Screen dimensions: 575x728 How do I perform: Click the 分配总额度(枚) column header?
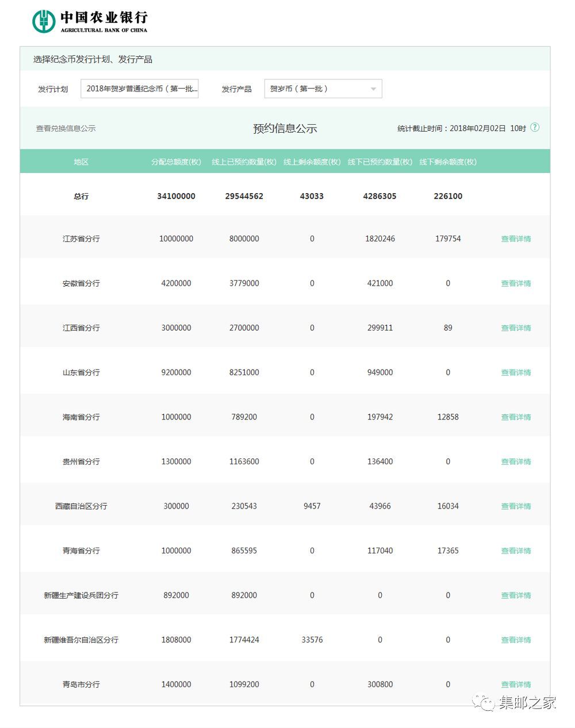tap(176, 162)
